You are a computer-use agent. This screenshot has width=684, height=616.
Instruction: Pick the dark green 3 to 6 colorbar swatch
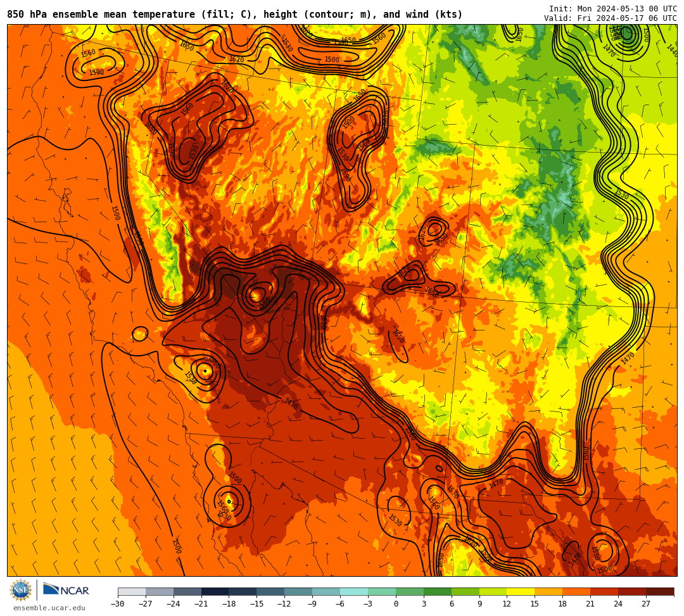[438, 591]
